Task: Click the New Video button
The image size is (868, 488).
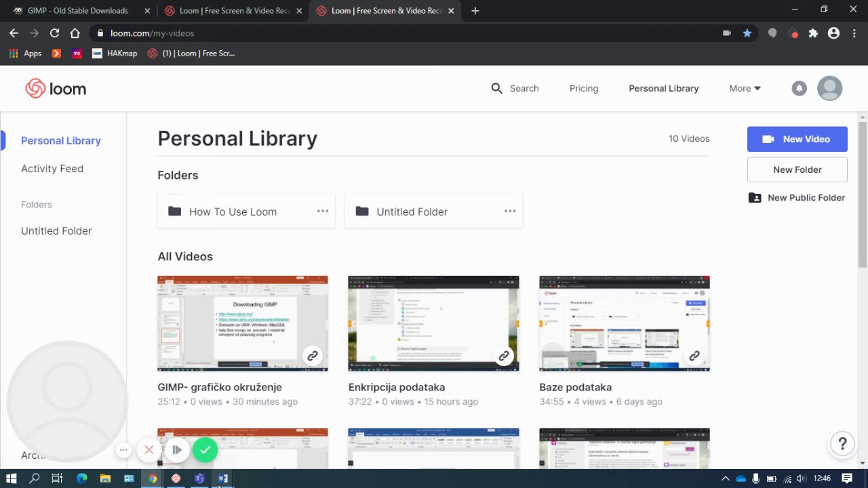Action: (797, 139)
